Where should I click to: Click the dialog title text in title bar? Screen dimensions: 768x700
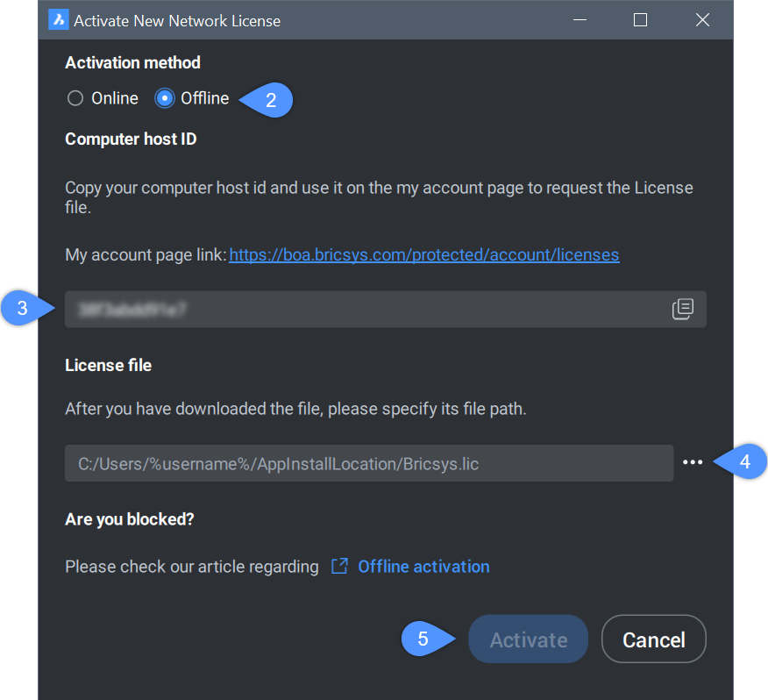(x=177, y=20)
